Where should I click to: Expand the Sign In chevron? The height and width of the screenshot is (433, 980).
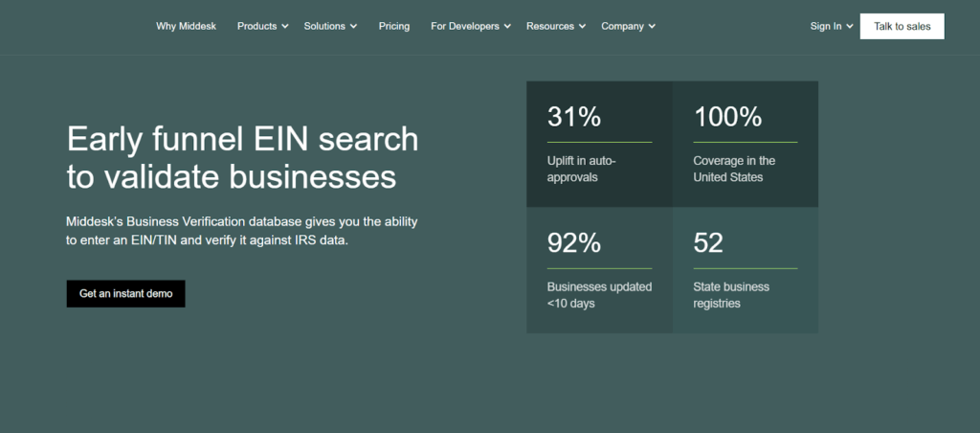coord(850,26)
